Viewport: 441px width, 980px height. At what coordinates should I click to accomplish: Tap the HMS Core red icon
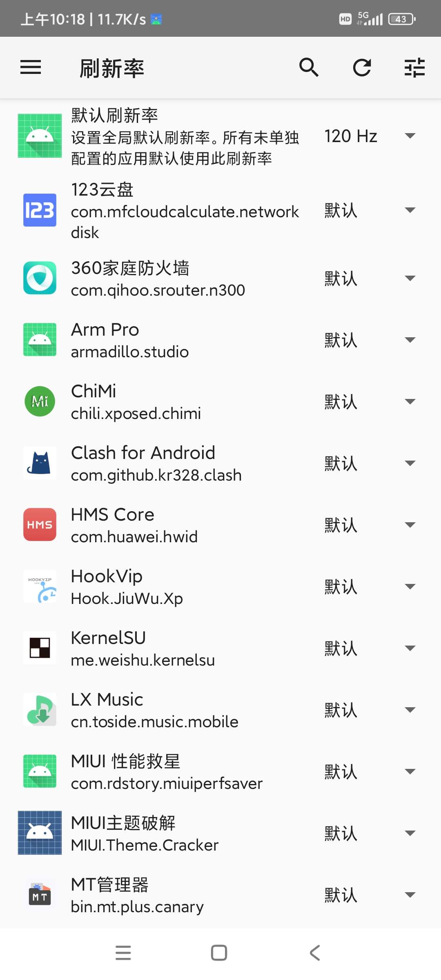tap(40, 525)
